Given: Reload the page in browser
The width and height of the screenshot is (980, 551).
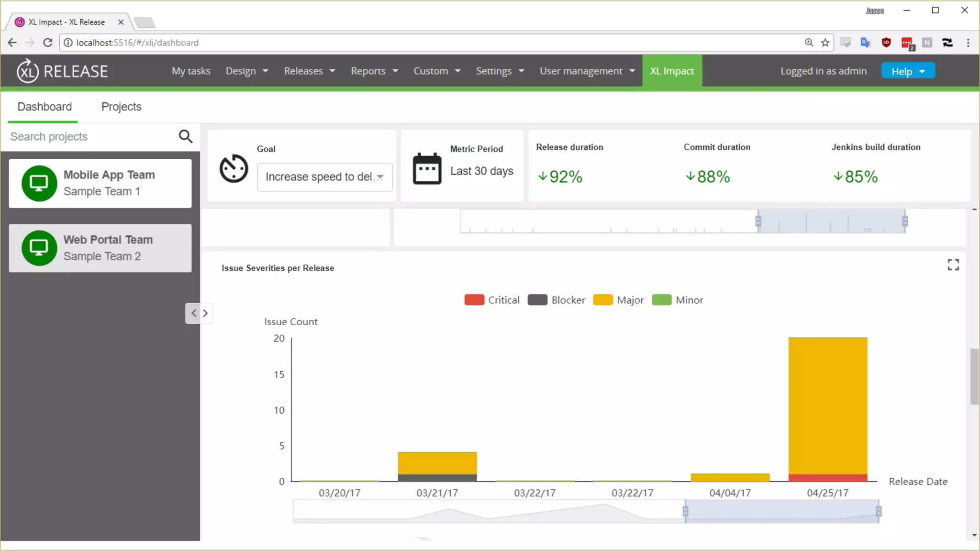Looking at the screenshot, I should (x=47, y=43).
